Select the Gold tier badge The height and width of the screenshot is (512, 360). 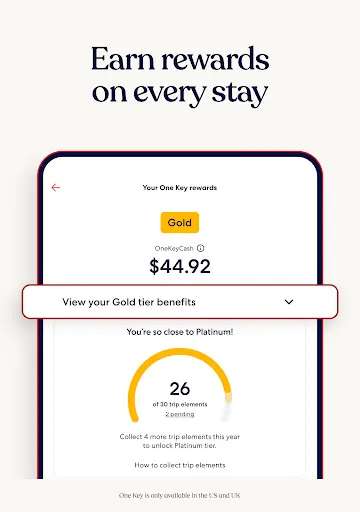pos(180,222)
